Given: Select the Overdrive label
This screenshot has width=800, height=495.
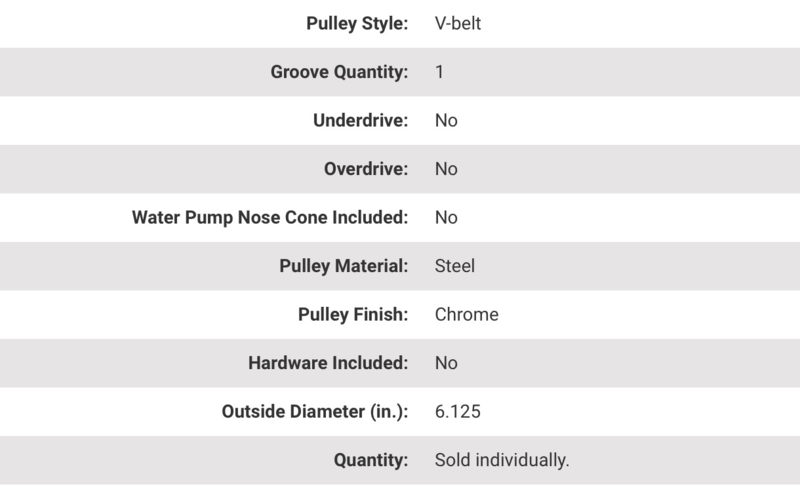Looking at the screenshot, I should (366, 169).
